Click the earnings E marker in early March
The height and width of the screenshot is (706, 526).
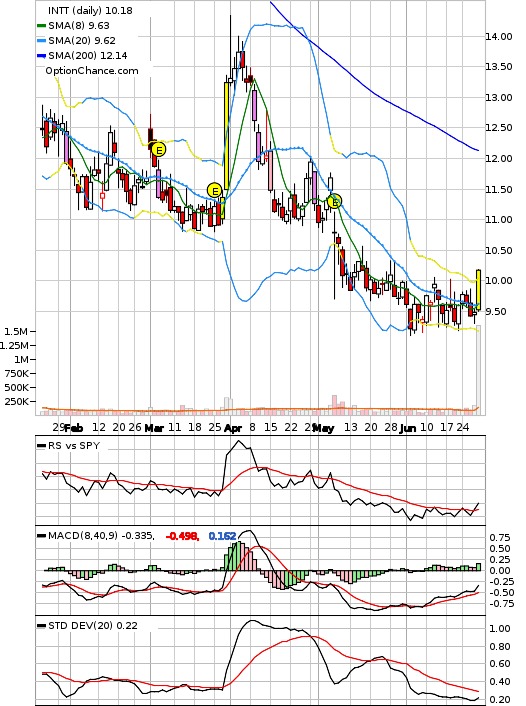pyautogui.click(x=158, y=149)
